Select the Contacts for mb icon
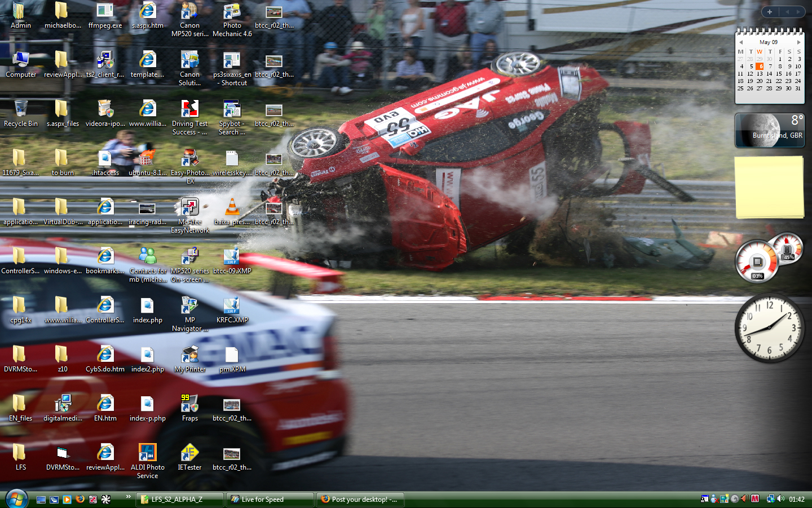Image resolution: width=812 pixels, height=508 pixels. pos(148,265)
